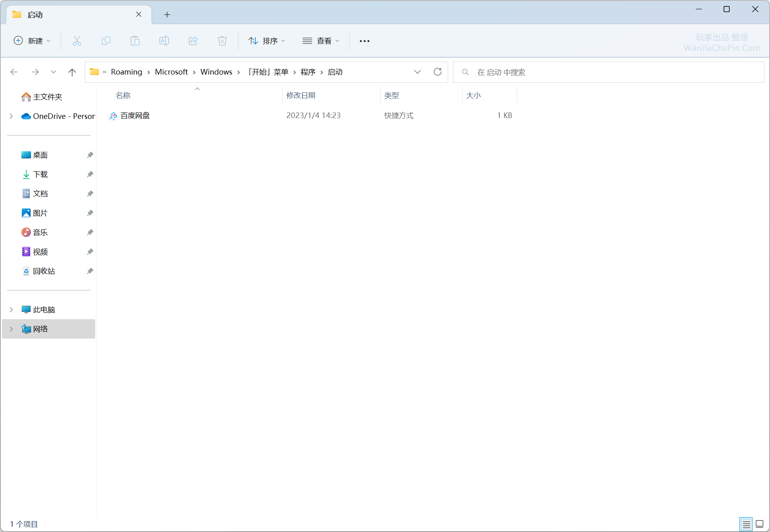Screen dimensions: 770x532
Task: Expand address bar history dropdown
Action: coord(417,72)
